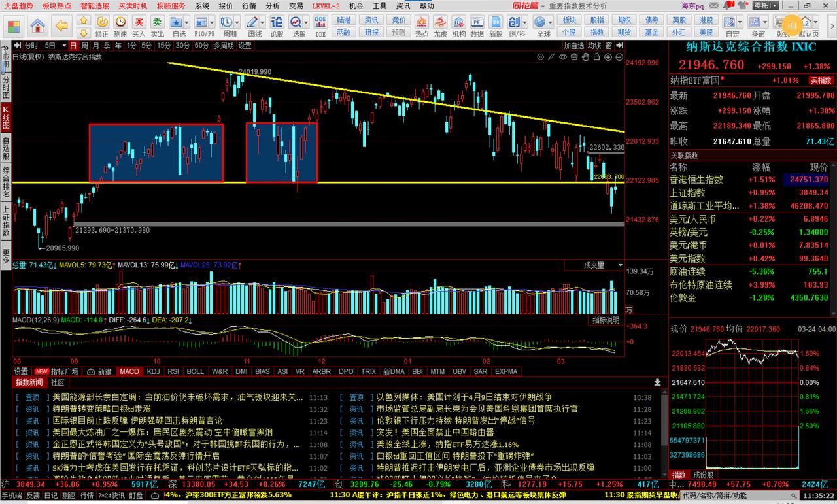The width and height of the screenshot is (837, 504).
Task: Open the 龙虎 ranking icon
Action: pyautogui.click(x=441, y=26)
